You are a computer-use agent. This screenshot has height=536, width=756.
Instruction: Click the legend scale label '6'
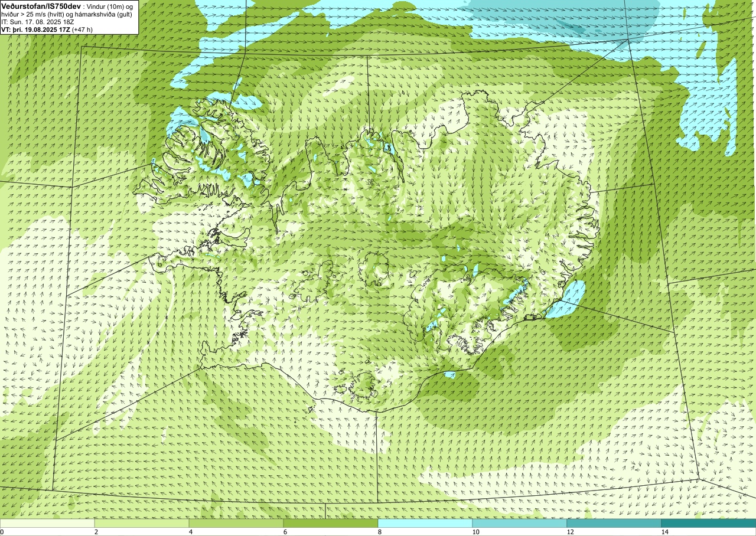[x=286, y=532]
